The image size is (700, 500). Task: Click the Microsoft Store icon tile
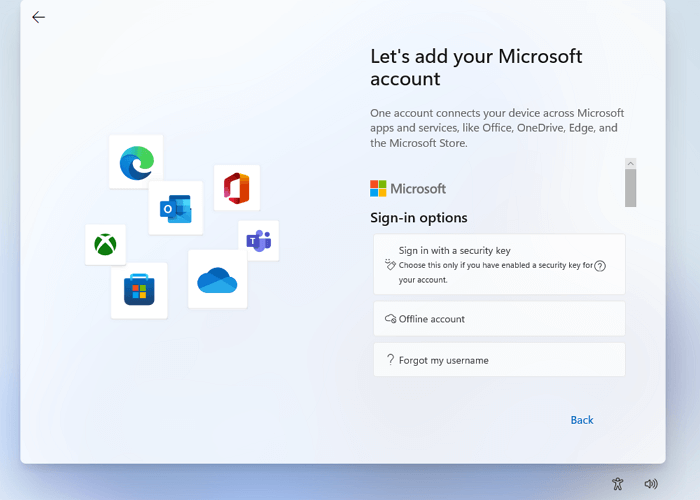coord(139,290)
